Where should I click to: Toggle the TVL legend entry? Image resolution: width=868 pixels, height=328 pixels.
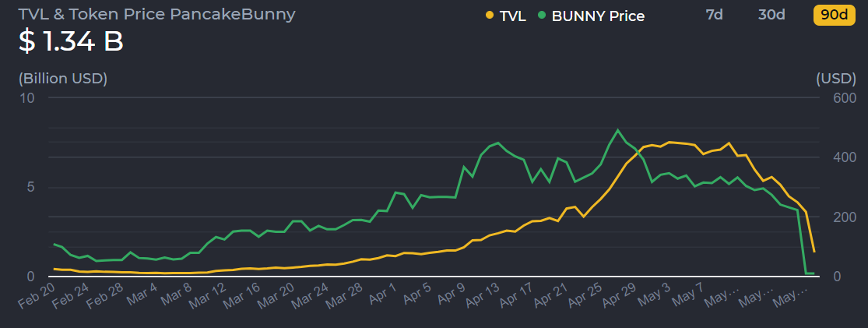(x=506, y=16)
